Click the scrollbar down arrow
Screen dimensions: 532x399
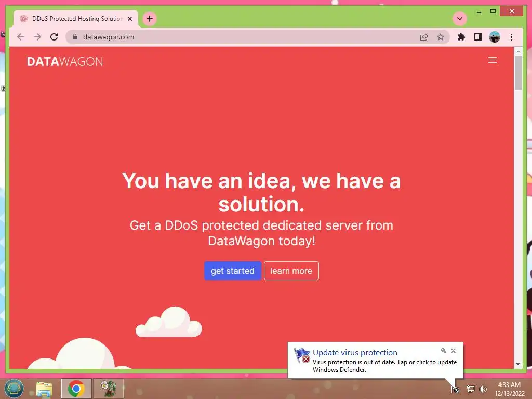pyautogui.click(x=518, y=364)
